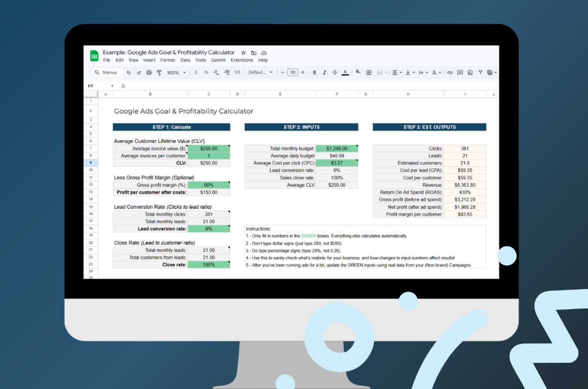Select the Revenue $5,353.80 cell

(465, 185)
